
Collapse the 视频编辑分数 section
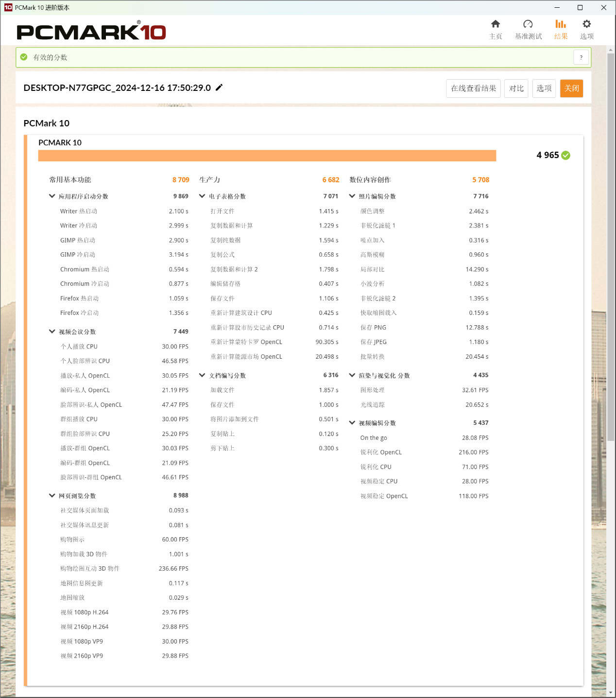click(x=352, y=423)
